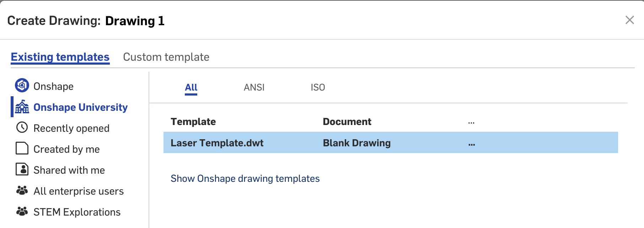Select the Laser Template.dwt row
Screen dimensions: 644x228
pyautogui.click(x=217, y=143)
